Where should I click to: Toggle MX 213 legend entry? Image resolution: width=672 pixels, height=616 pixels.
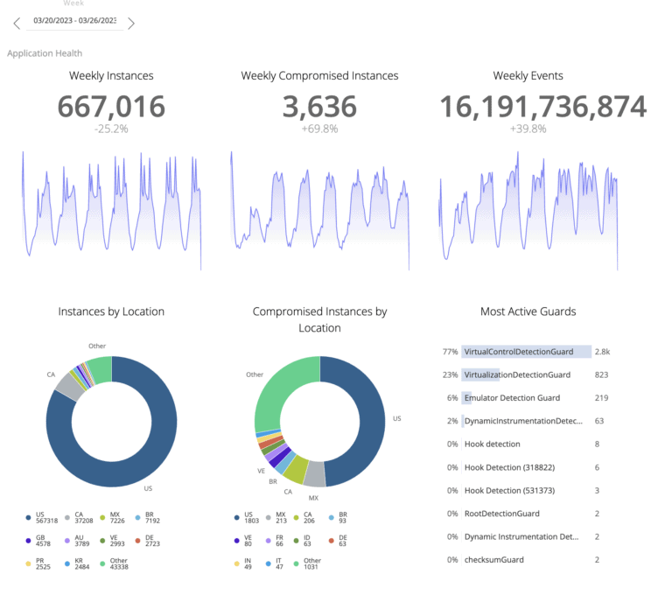[x=276, y=518]
